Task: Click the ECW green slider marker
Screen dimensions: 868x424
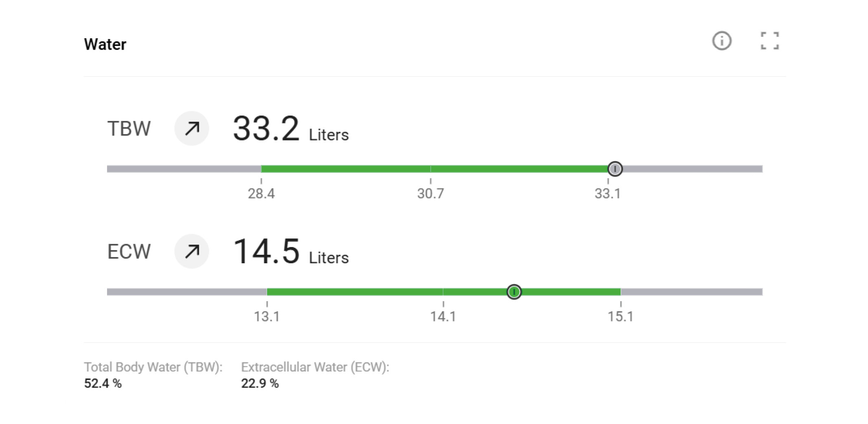Action: [514, 292]
